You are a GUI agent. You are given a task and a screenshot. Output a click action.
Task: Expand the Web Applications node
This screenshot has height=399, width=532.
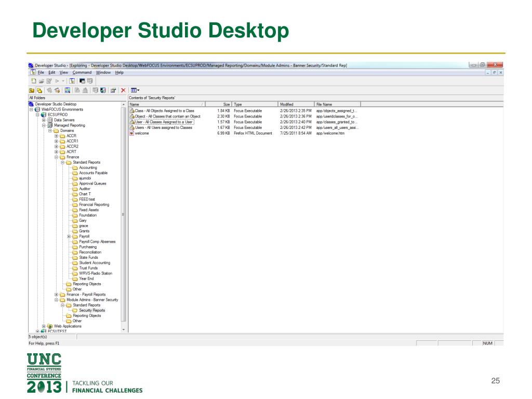pyautogui.click(x=44, y=326)
